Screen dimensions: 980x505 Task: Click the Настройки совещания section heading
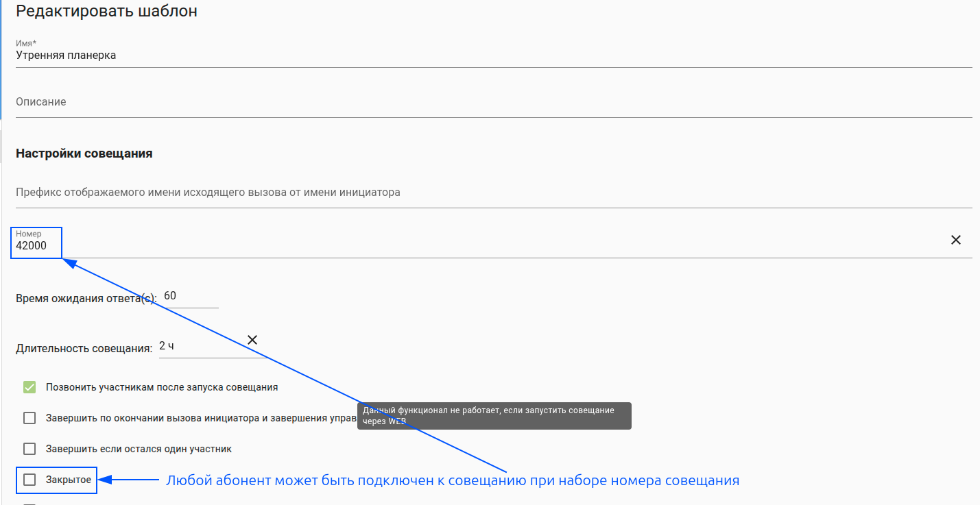coord(84,153)
